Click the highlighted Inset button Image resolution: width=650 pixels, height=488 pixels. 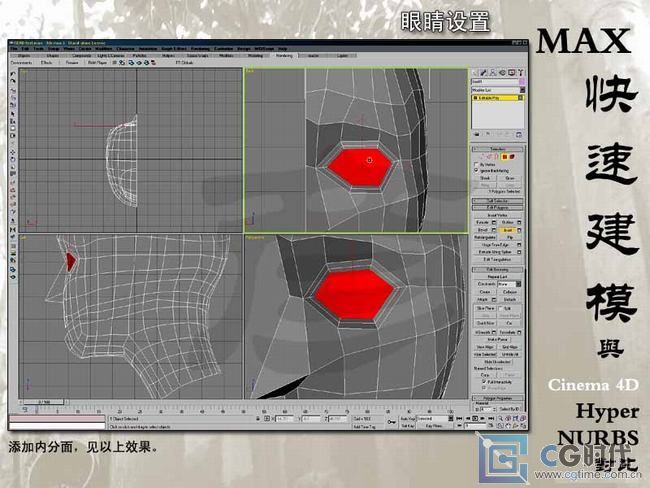click(507, 230)
